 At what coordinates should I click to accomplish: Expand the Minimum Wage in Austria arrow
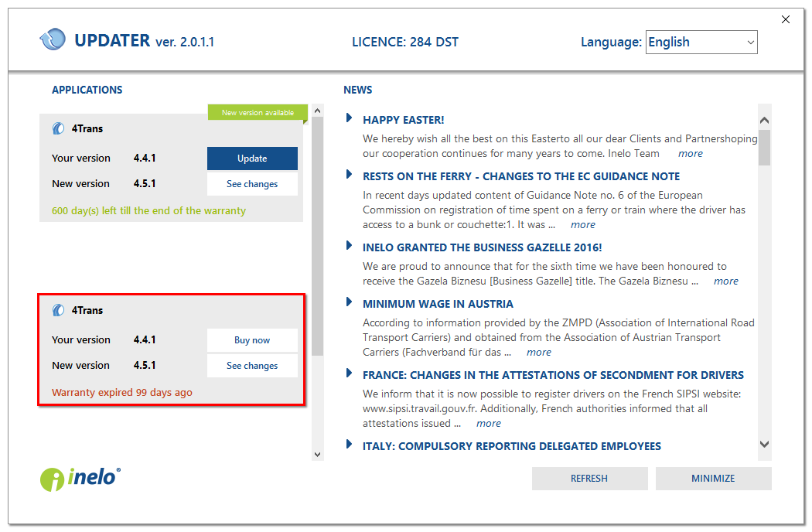click(349, 302)
